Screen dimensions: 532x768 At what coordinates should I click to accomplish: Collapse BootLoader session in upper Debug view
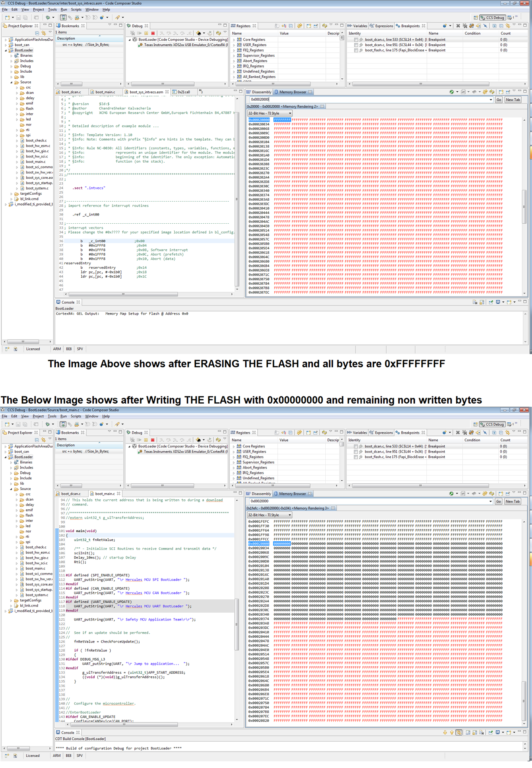click(130, 40)
